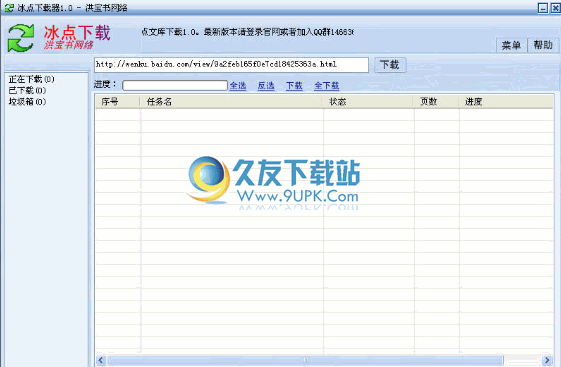561x367 pixels.
Task: Sort by 页数 column header
Action: (436, 102)
